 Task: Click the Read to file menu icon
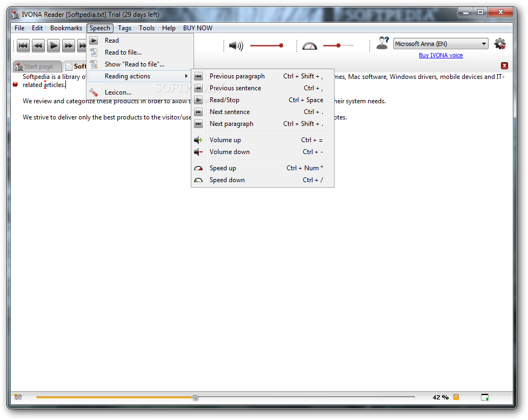93,52
